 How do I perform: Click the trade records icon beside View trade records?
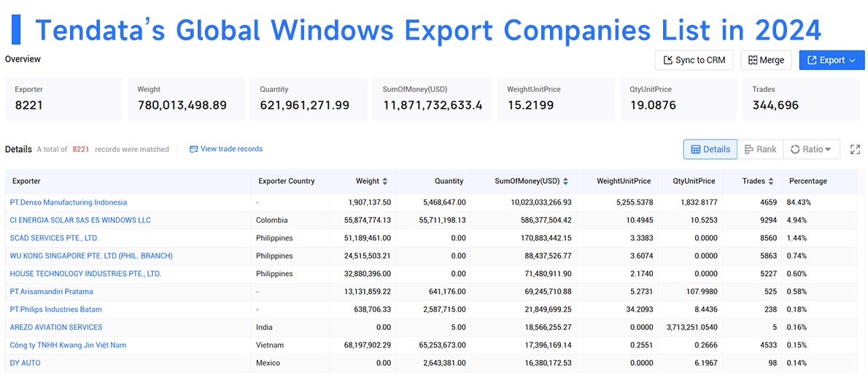[194, 149]
